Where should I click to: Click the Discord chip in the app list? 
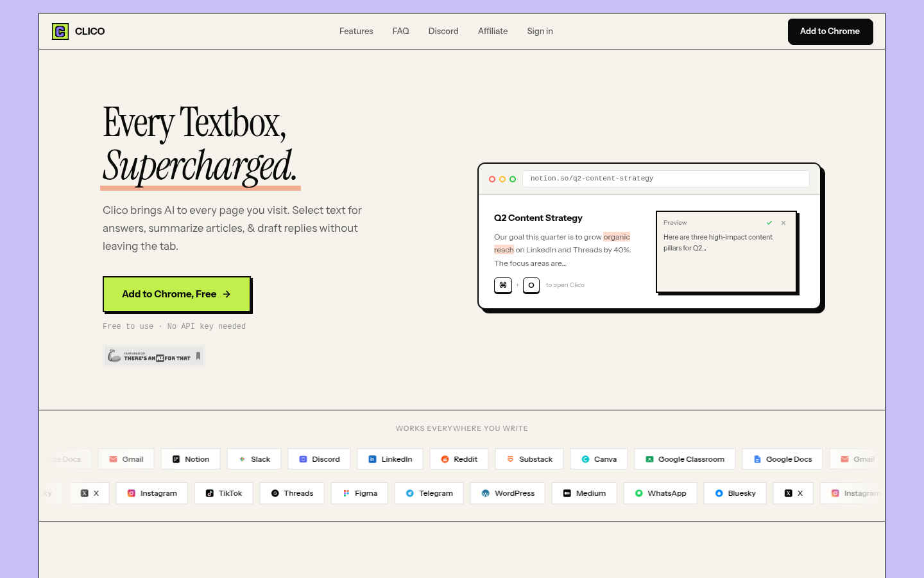(319, 459)
